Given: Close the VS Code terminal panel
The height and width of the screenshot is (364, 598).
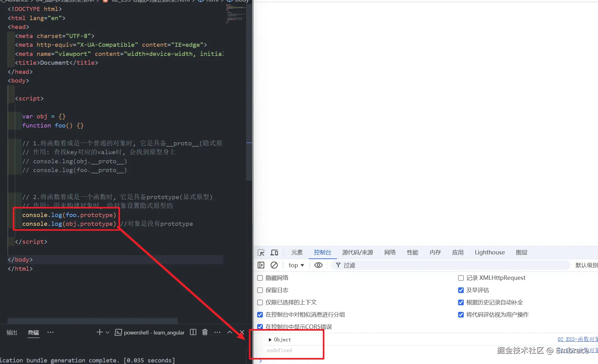Looking at the screenshot, I should [242, 332].
